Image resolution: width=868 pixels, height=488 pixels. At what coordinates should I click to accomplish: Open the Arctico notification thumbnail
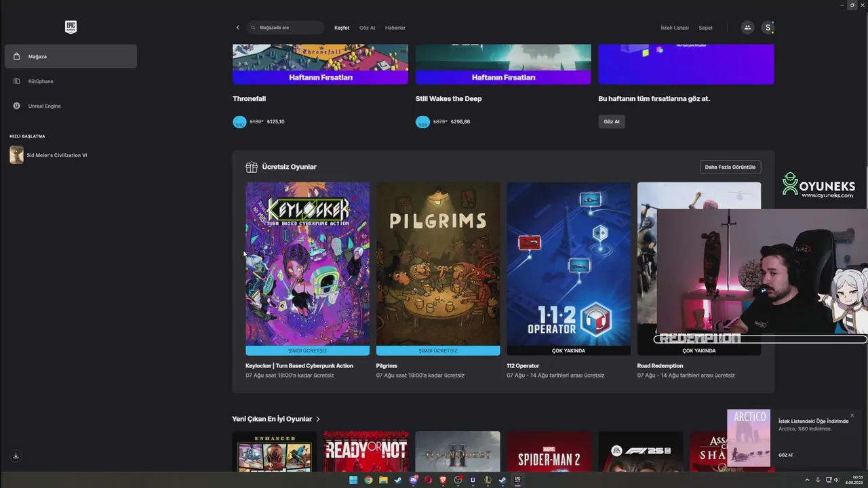(749, 438)
